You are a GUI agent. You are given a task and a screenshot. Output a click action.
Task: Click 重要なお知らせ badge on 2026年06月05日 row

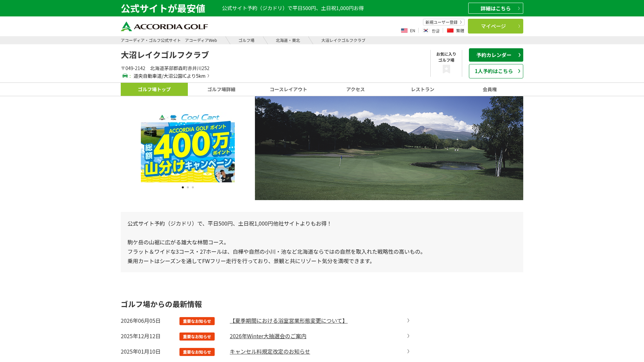coord(197,321)
